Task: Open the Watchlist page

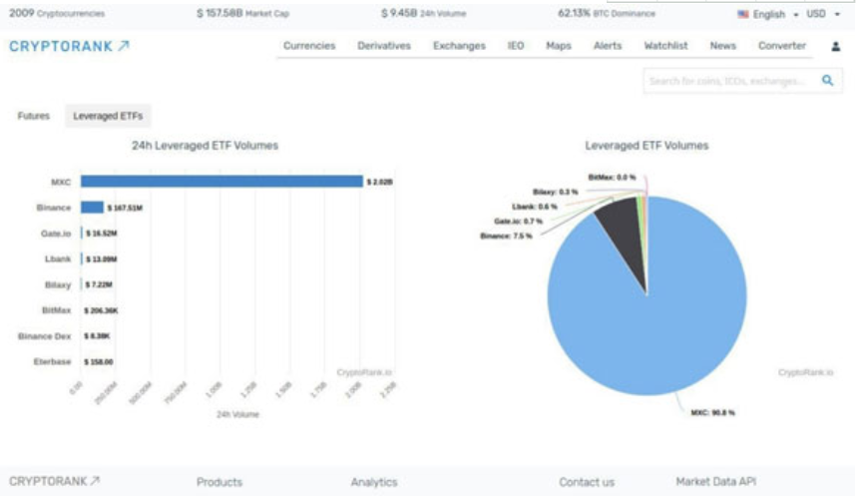Action: click(665, 45)
